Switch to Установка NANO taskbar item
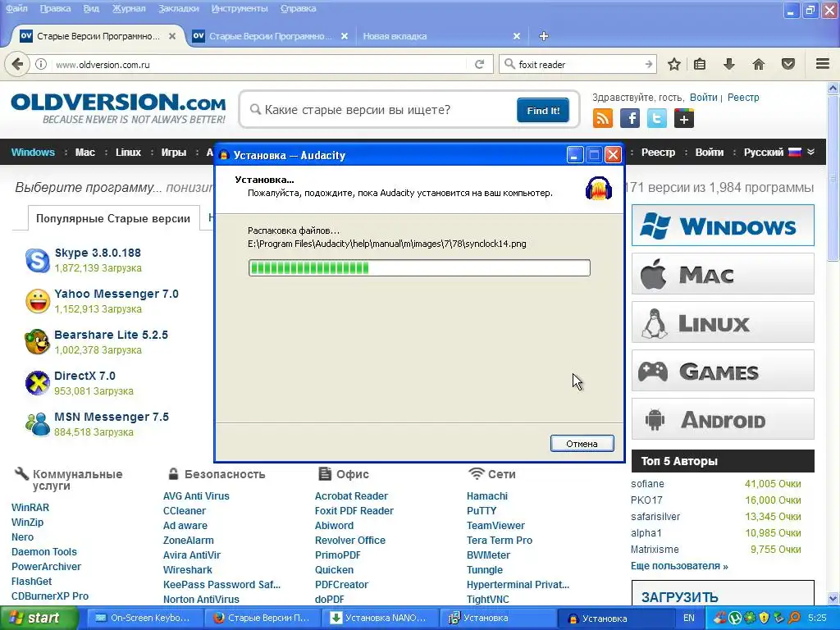Viewport: 840px width, 630px height. (379, 619)
